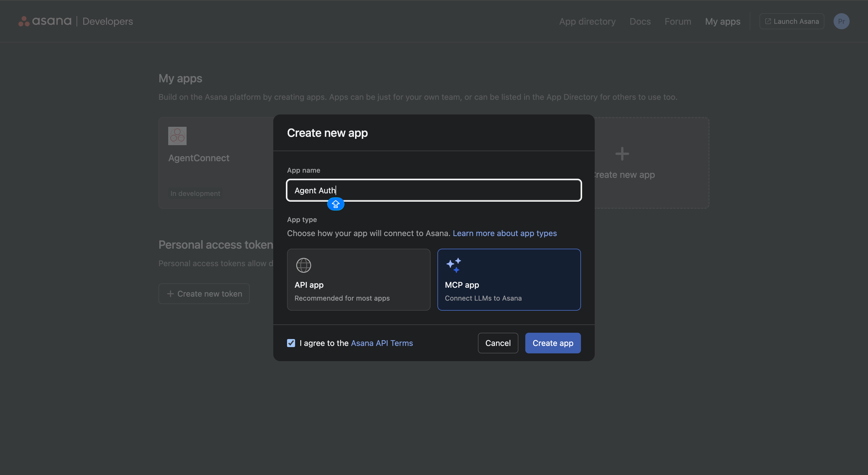Go to My apps in the top navigation
The height and width of the screenshot is (475, 868).
point(722,22)
